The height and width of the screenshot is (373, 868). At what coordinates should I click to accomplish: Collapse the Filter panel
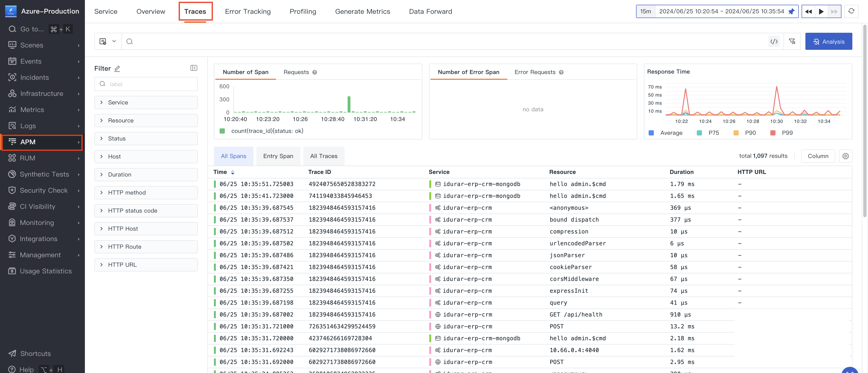coord(194,68)
